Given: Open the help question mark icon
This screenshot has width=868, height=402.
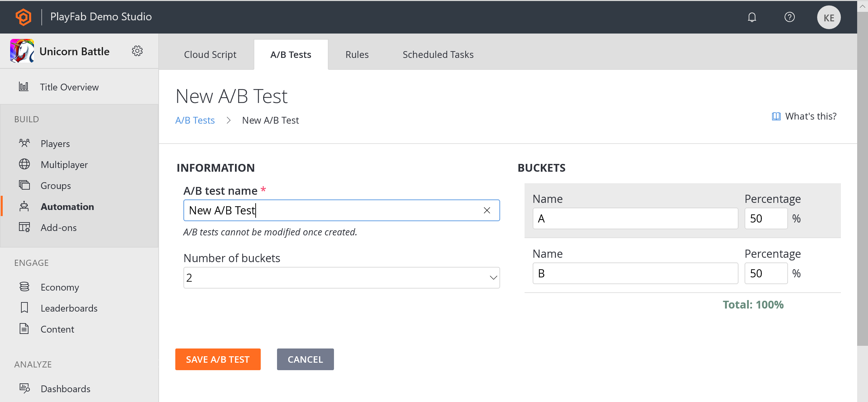Looking at the screenshot, I should [x=789, y=17].
